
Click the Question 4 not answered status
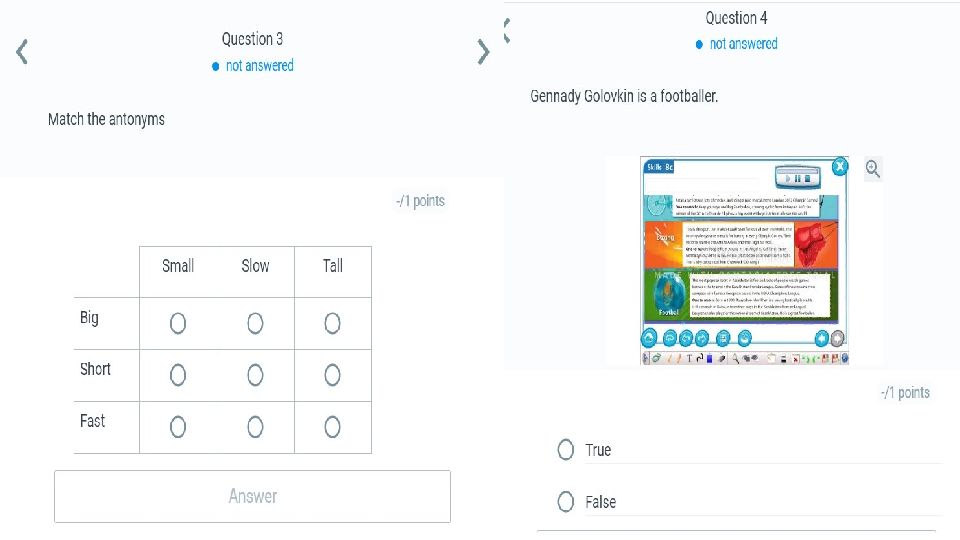tap(737, 44)
